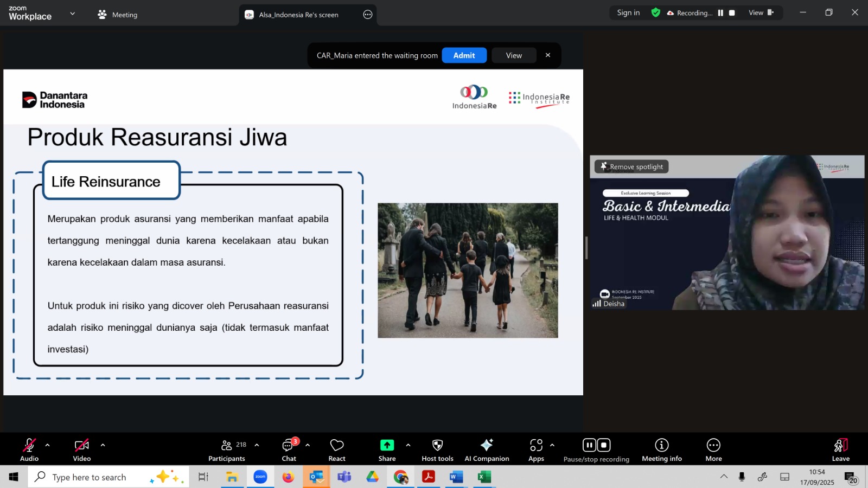Click the green Share screen icon
868x488 pixels.
pos(387,445)
